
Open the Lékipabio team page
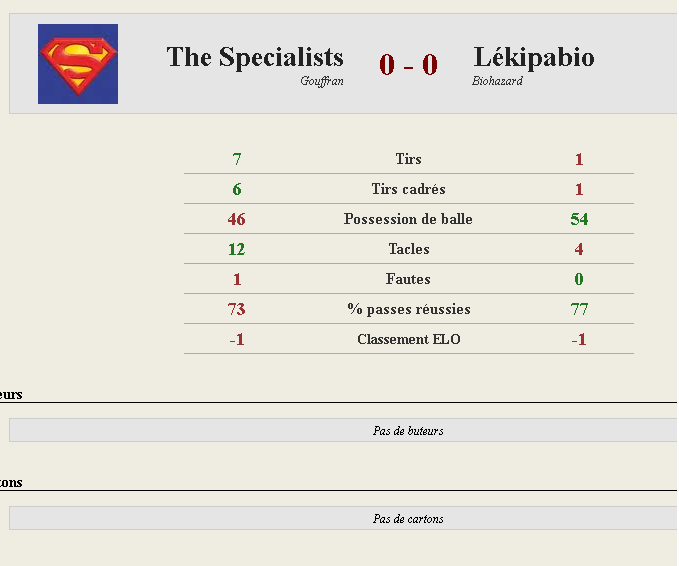[534, 57]
